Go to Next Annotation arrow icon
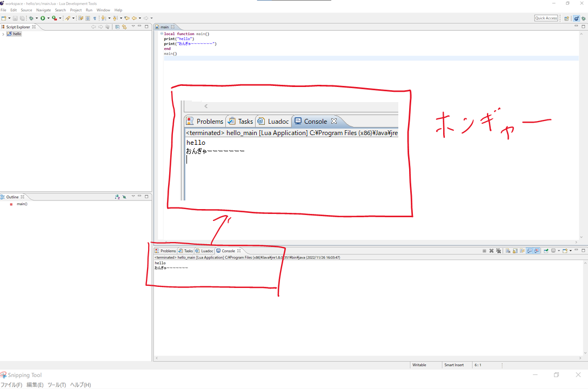Viewport: 588px width, 389px height. click(103, 18)
